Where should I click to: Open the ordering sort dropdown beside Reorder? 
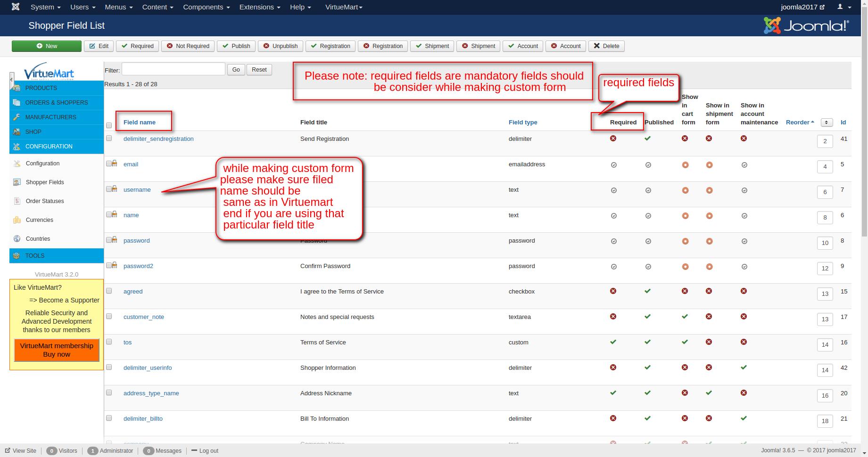[826, 122]
